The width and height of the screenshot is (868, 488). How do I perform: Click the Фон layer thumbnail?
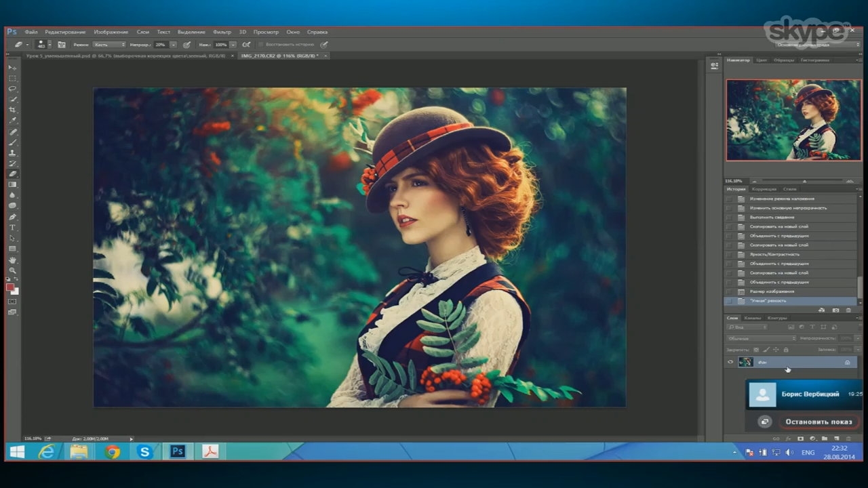745,362
